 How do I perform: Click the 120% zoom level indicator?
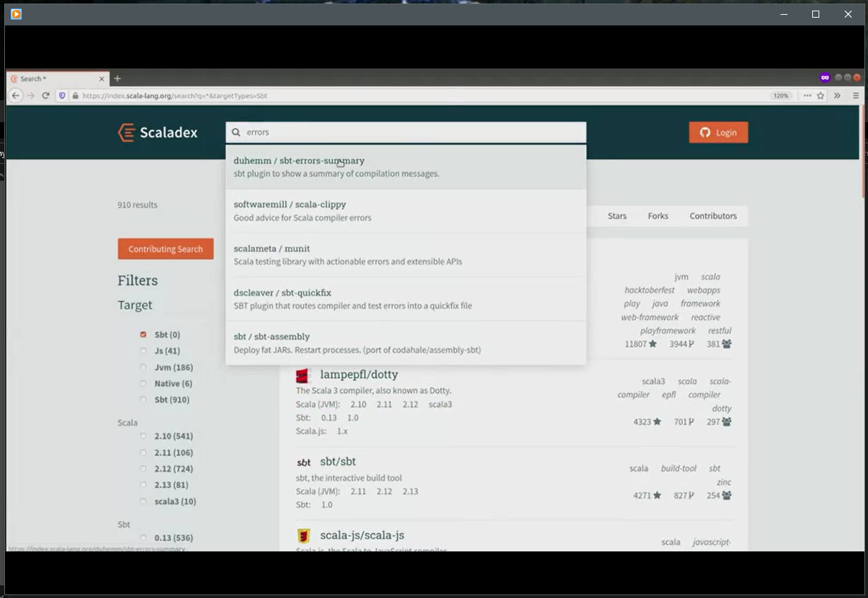point(780,95)
